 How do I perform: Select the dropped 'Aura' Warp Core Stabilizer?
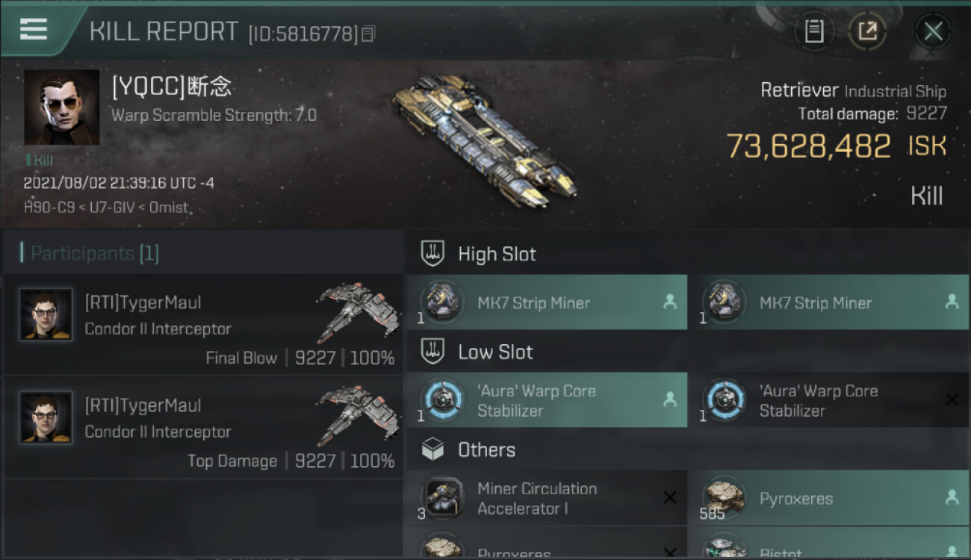(x=547, y=400)
